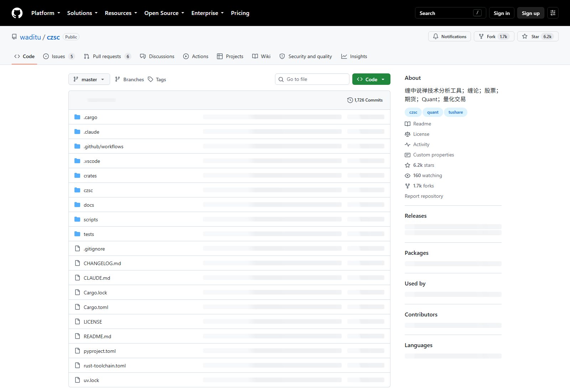This screenshot has width=570, height=392.
Task: Open the master branch selector
Action: 89,79
